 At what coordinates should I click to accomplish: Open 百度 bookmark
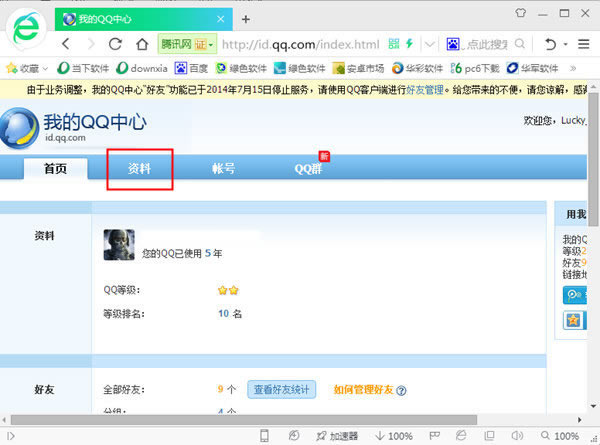(191, 68)
